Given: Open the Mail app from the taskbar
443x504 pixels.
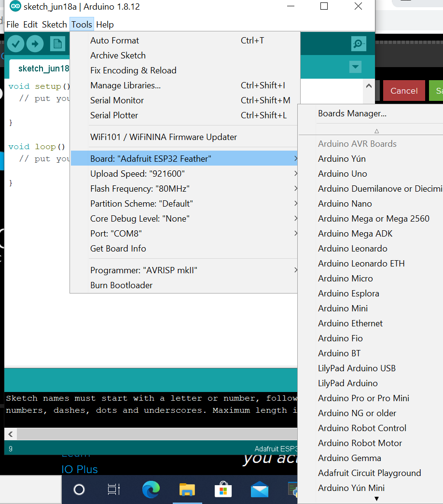Looking at the screenshot, I should 259,489.
